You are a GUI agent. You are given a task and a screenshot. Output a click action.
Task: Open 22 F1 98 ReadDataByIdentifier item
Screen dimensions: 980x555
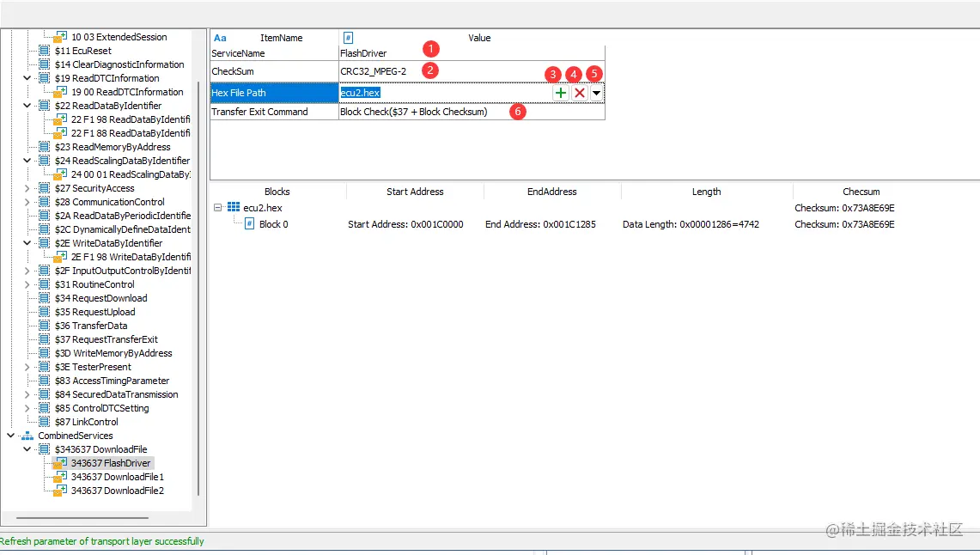pos(131,119)
